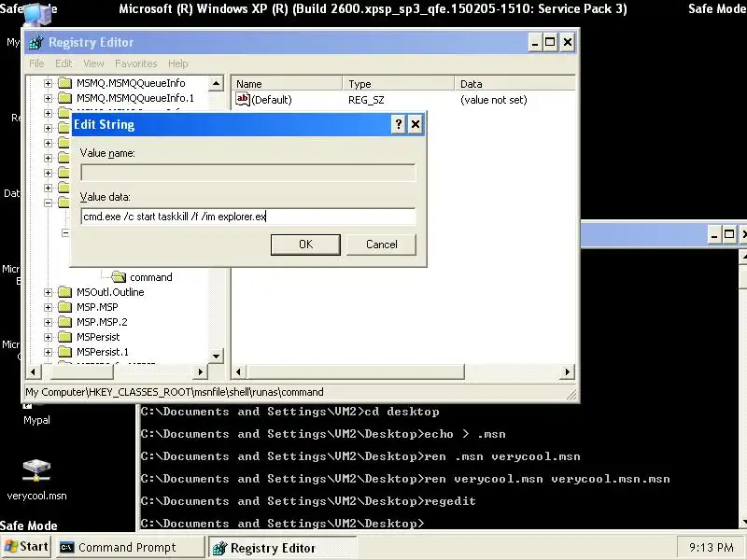Click the 9:13 PM system clock
Viewport: 747px width, 560px height.
pyautogui.click(x=712, y=548)
